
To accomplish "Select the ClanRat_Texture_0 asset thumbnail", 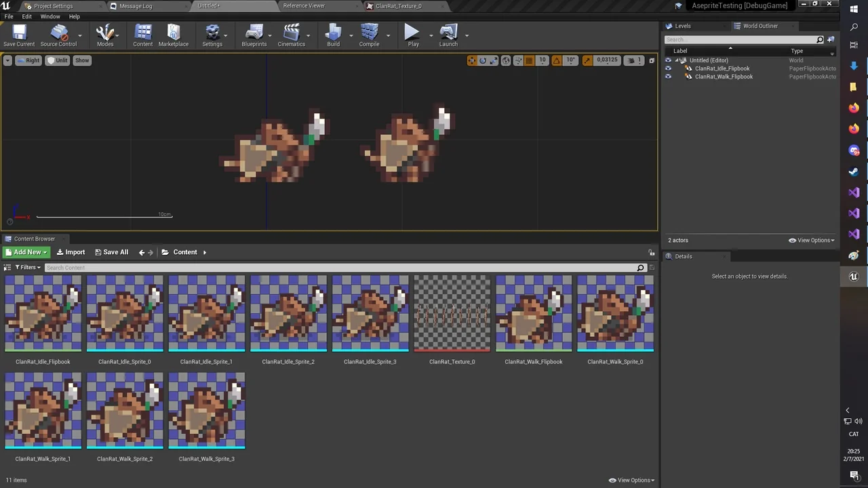I will (452, 314).
